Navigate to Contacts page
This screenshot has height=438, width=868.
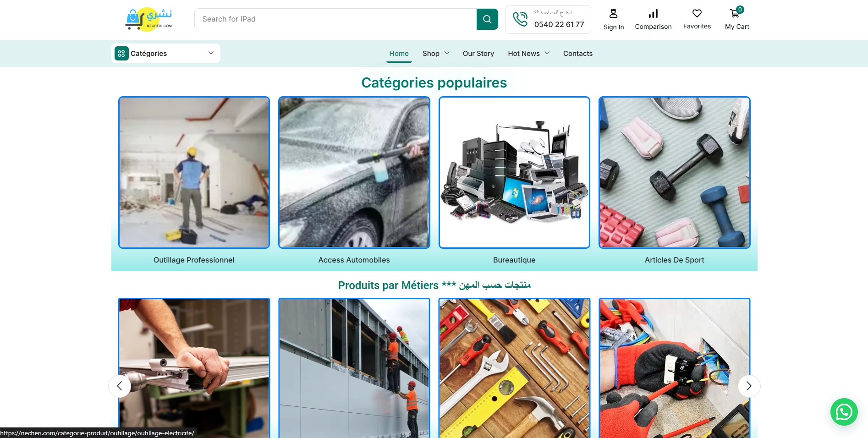(577, 54)
